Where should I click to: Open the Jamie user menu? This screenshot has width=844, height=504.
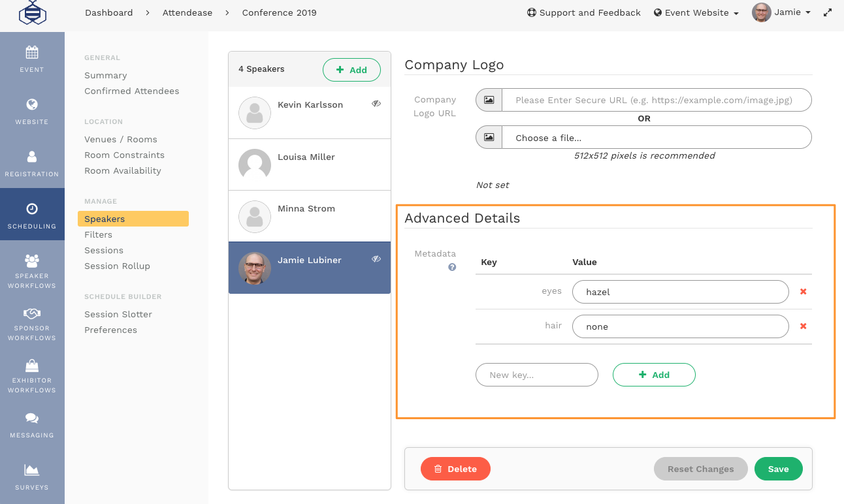(x=781, y=12)
